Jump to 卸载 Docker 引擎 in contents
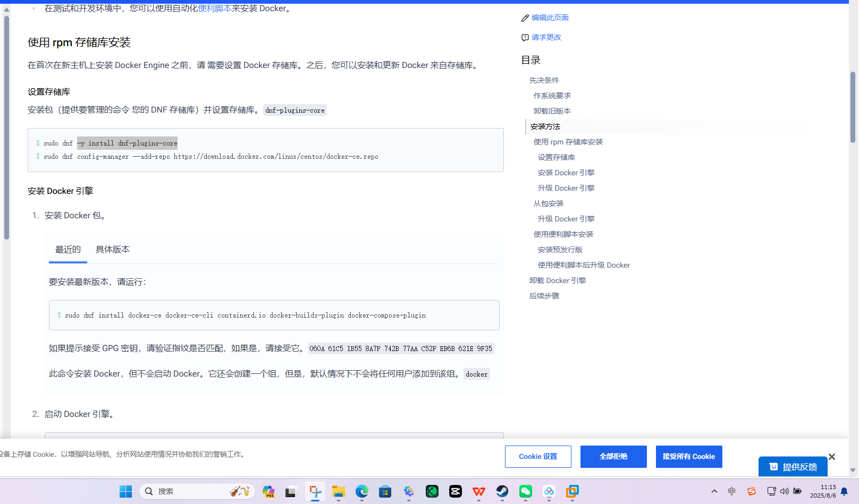The width and height of the screenshot is (859, 504). coord(558,280)
